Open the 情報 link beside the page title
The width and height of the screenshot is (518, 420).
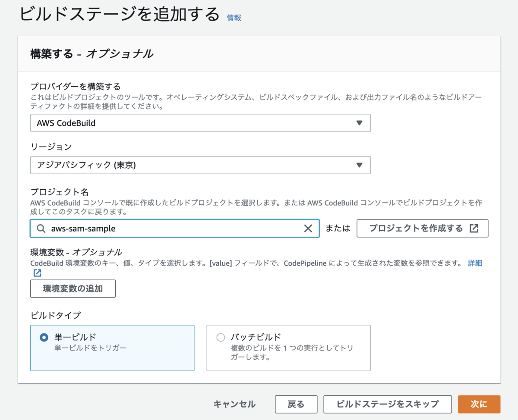pyautogui.click(x=234, y=18)
